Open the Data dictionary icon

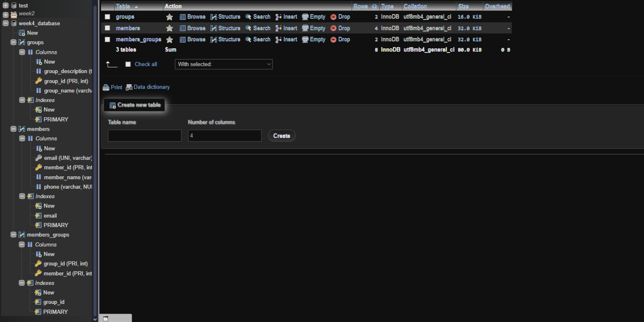[x=129, y=88]
